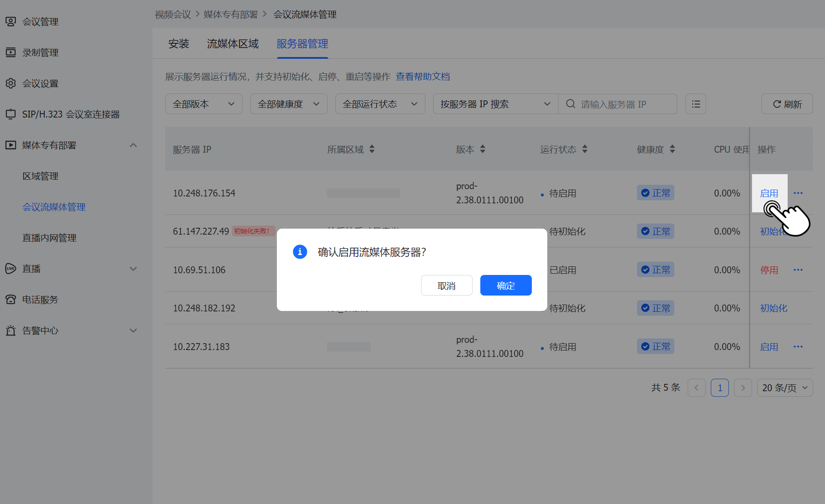
Task: Click the 会议设置 gear icon
Action: click(x=11, y=83)
